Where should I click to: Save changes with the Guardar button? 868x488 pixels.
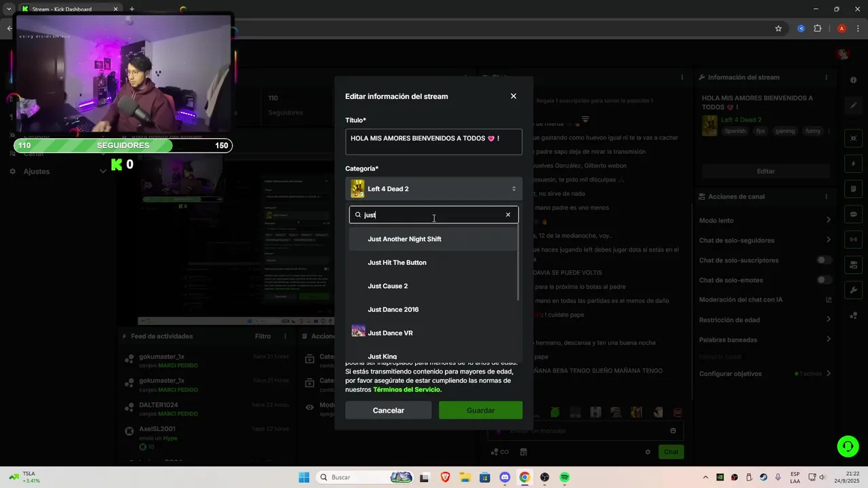(481, 410)
